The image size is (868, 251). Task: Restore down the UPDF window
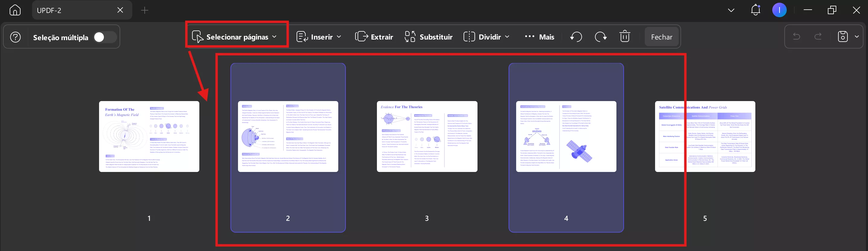pos(832,10)
